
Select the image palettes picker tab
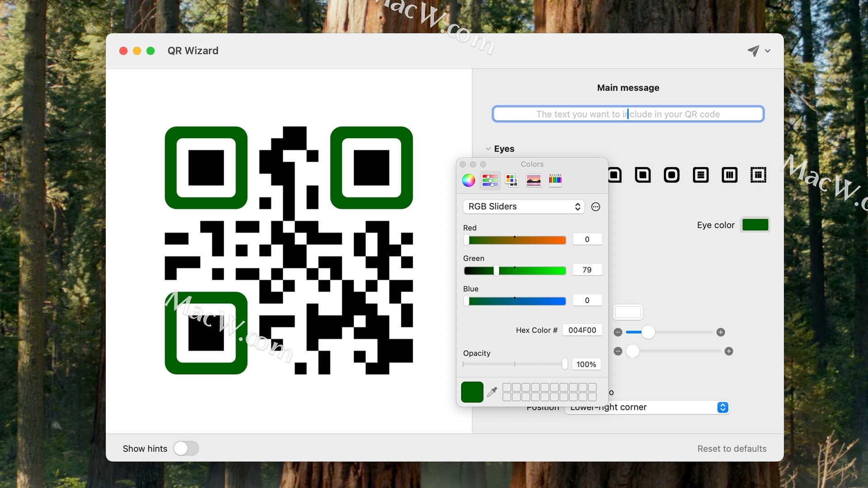coord(533,180)
